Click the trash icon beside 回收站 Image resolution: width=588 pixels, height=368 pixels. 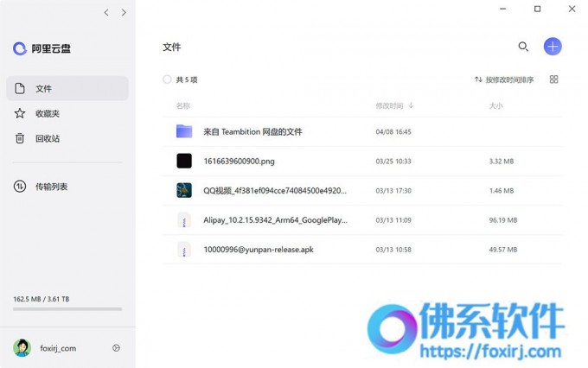(x=20, y=139)
